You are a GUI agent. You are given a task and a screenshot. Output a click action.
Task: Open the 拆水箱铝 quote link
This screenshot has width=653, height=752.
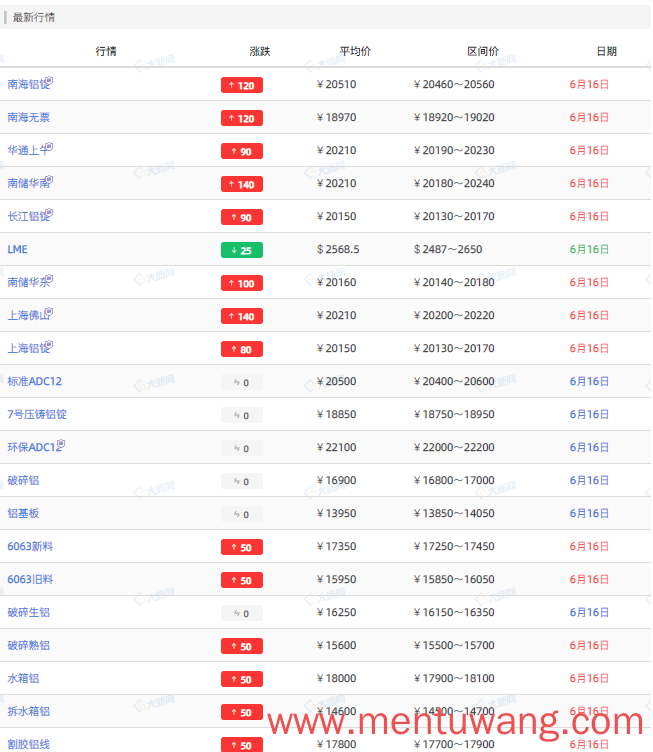[28, 712]
